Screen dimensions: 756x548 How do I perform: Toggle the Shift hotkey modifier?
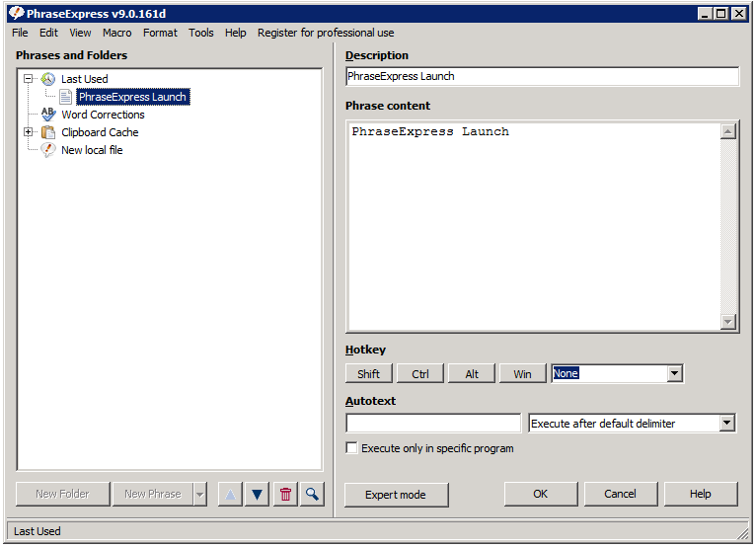[x=369, y=374]
